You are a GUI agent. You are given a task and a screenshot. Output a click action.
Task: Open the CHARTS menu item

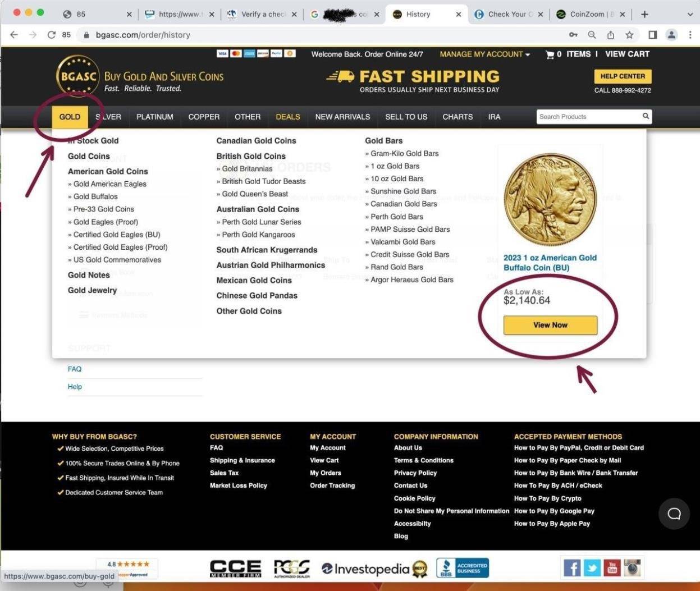(x=457, y=117)
